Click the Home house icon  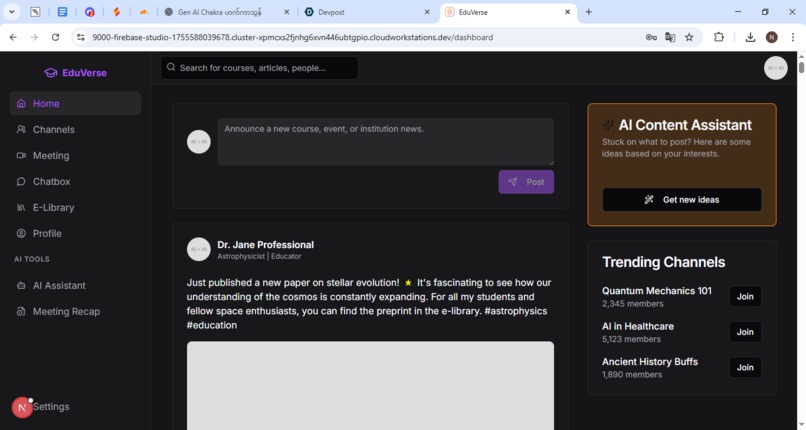21,103
